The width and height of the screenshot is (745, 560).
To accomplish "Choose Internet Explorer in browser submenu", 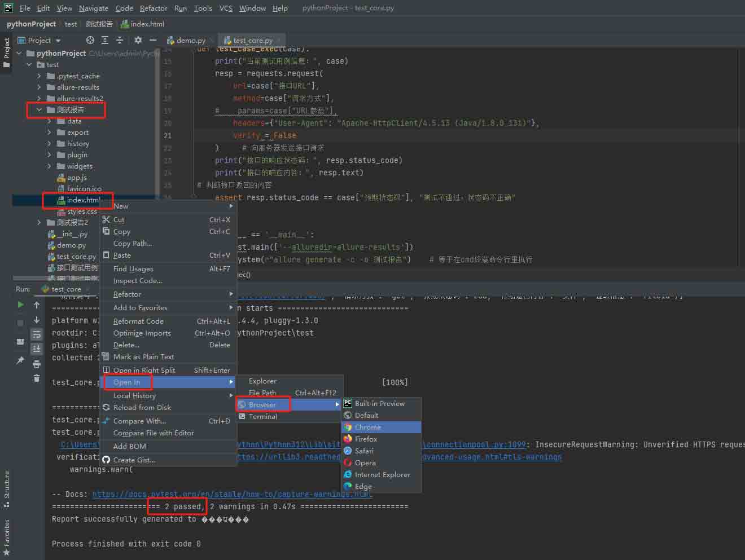I will pos(381,475).
